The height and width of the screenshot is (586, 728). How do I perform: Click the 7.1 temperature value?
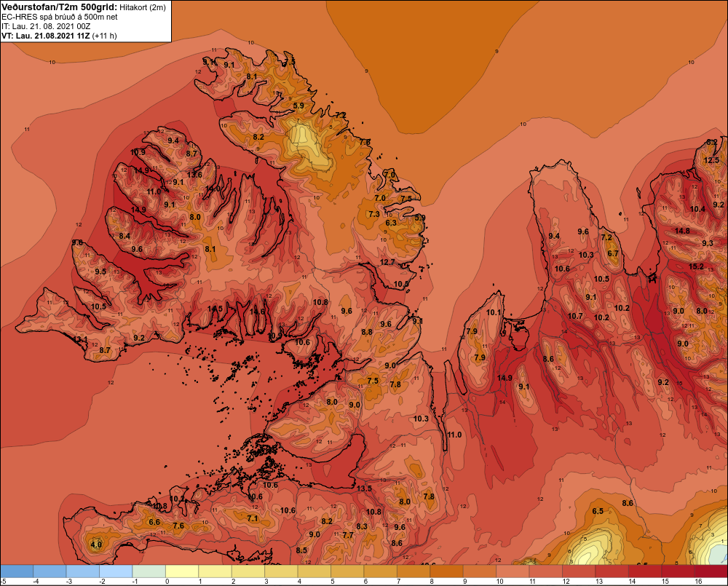[x=252, y=518]
